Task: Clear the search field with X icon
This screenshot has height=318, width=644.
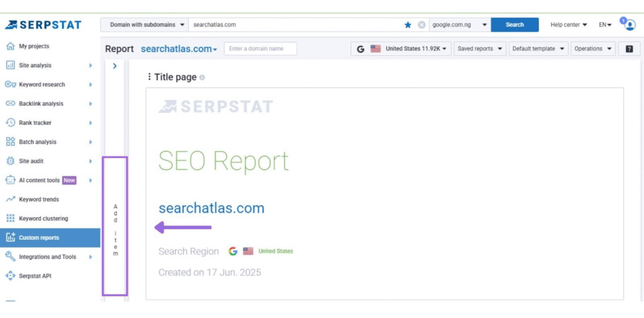Action: pyautogui.click(x=421, y=25)
